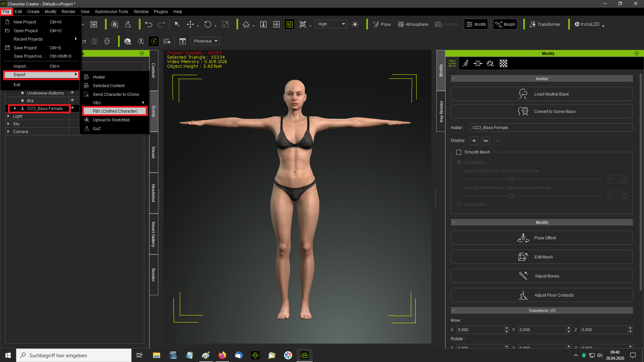Viewport: 644px width, 362px height.
Task: Toggle the highlighted camera orbit icon
Action: [x=289, y=24]
